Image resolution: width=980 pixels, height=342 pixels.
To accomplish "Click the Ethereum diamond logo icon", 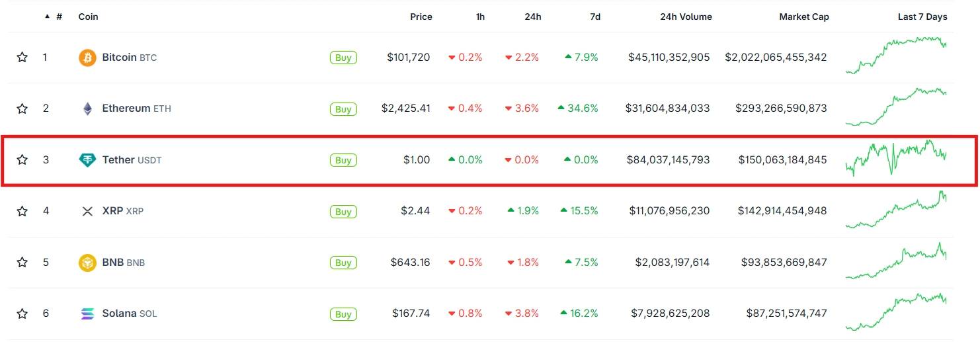I will 87,108.
